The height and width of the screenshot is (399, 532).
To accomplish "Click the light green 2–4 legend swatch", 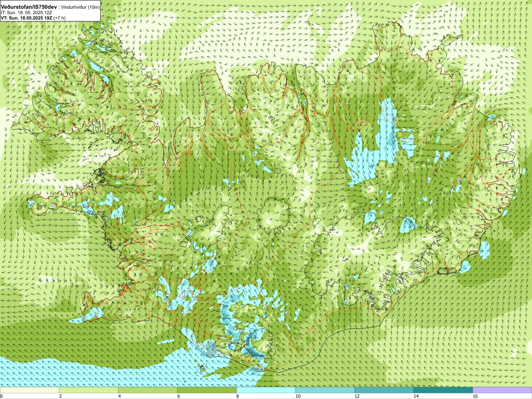I will 89,390.
